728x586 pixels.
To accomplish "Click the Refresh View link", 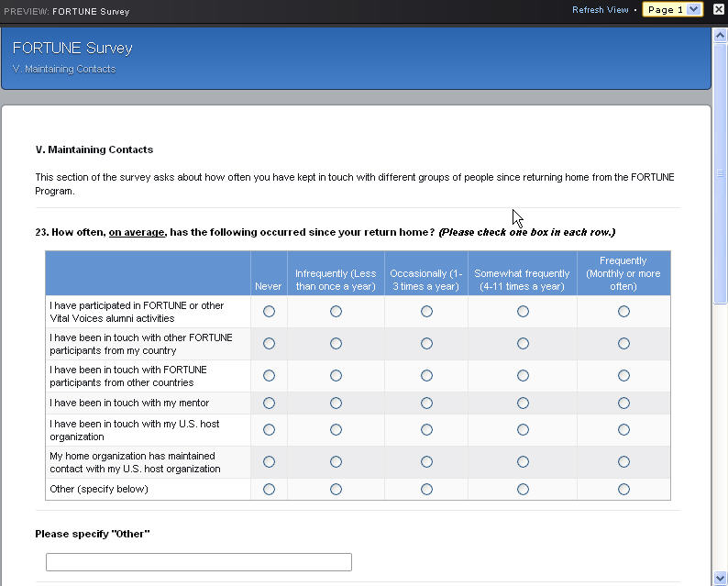I will (x=600, y=10).
